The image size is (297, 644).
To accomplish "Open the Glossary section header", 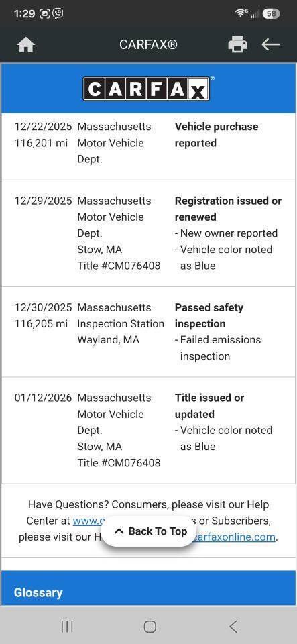I will tap(38, 592).
